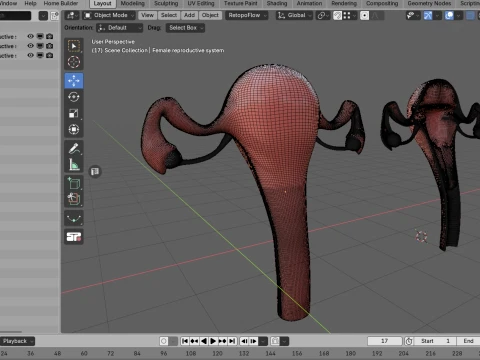Image resolution: width=480 pixels, height=360 pixels.
Task: Open object types visibility dropdown
Action: pos(413,16)
